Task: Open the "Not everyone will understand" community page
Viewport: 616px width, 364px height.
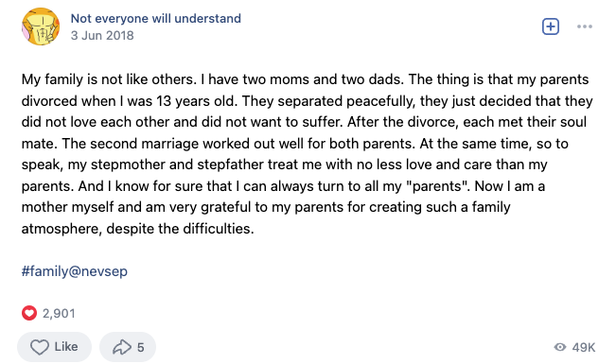Action: pos(155,19)
